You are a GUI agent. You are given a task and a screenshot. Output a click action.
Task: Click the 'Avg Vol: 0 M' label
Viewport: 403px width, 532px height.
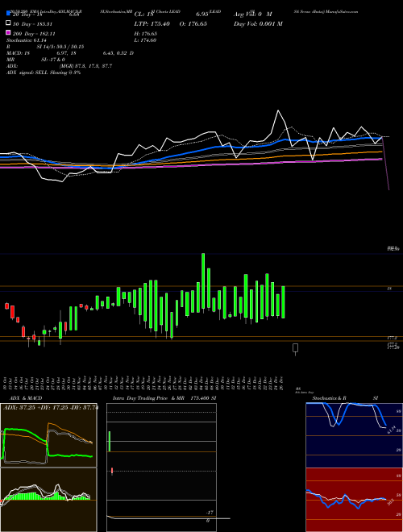(253, 15)
